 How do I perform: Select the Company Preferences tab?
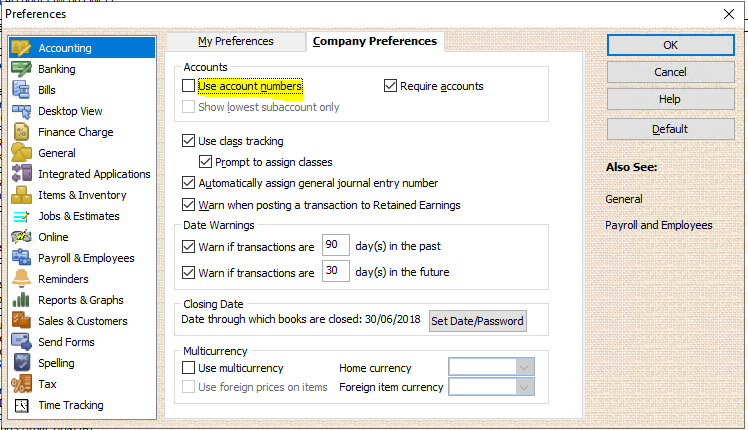pos(375,42)
